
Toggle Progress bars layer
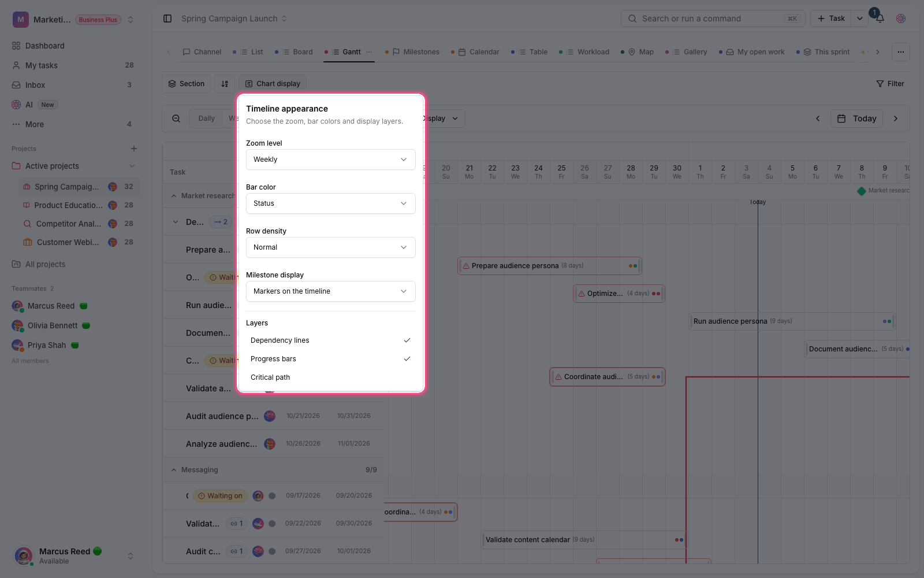coord(330,359)
